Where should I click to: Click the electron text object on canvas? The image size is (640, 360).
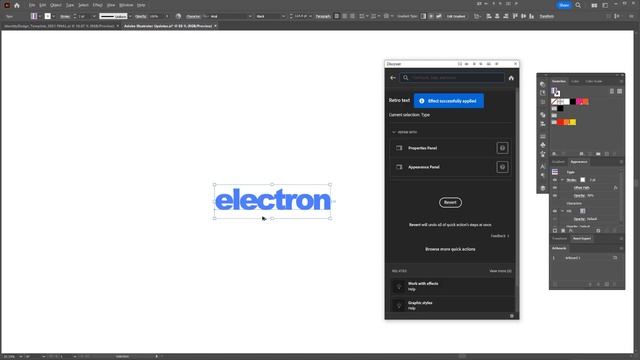(x=273, y=200)
